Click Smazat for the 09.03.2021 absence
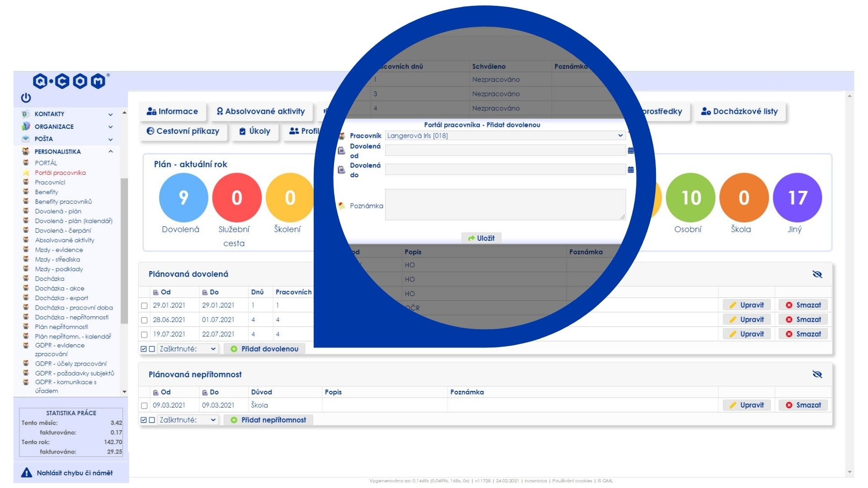This screenshot has width=868, height=488. coord(803,405)
